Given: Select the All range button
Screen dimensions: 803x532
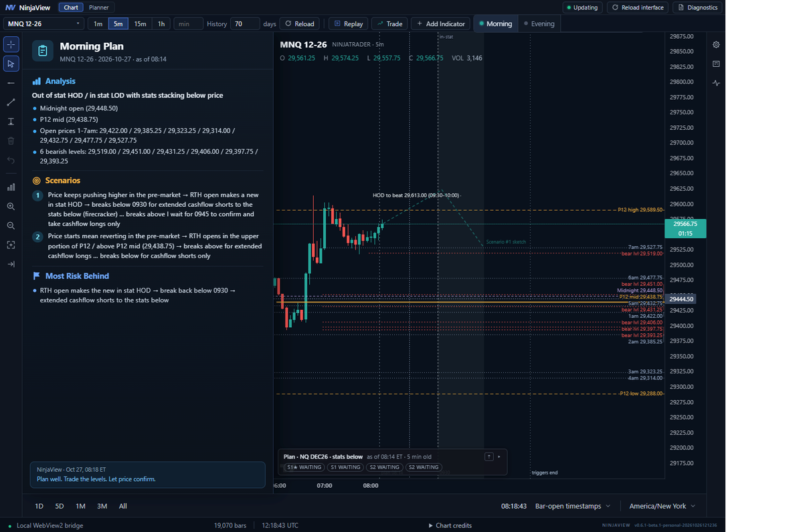Looking at the screenshot, I should (123, 506).
